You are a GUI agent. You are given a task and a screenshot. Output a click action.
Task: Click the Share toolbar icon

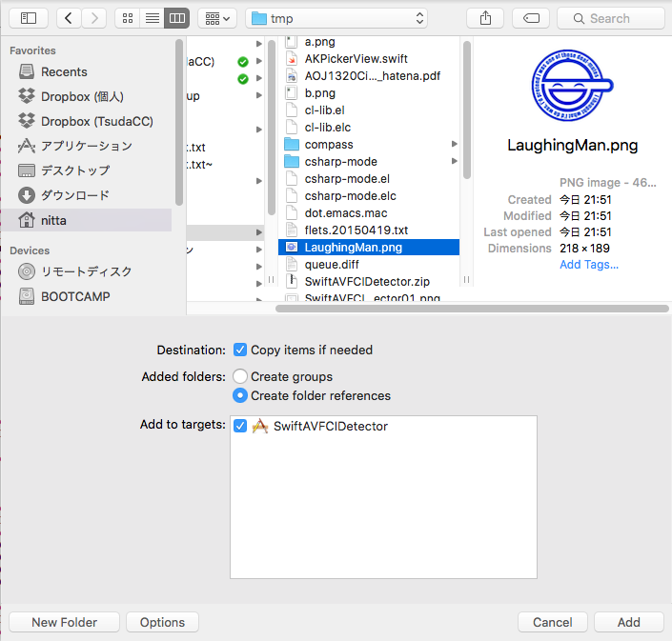(x=486, y=18)
